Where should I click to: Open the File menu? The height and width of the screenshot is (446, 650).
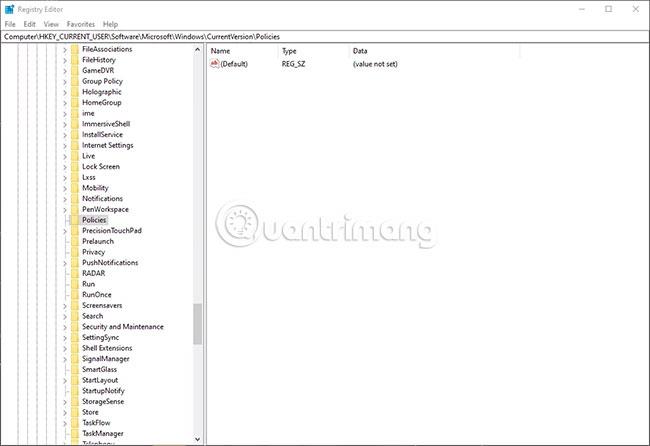pos(10,24)
